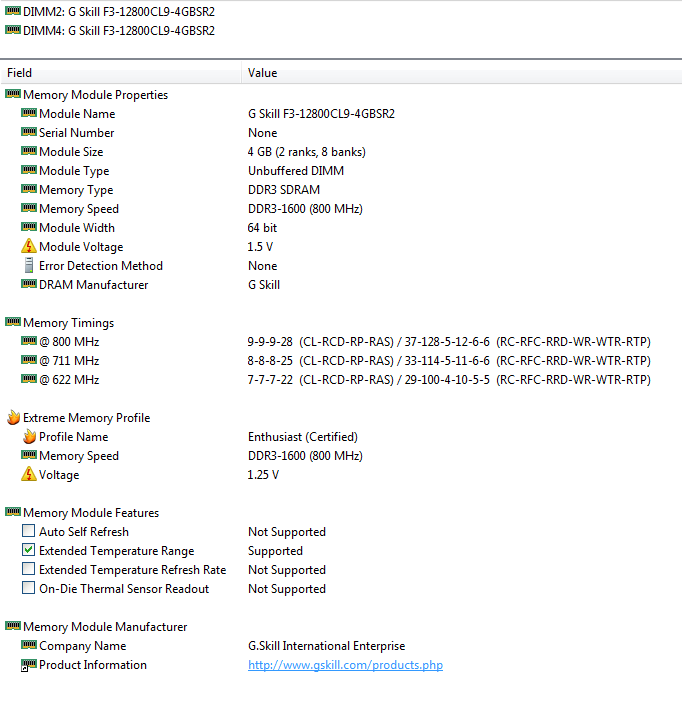Toggle the On-Die Thermal Sensor Readout checkbox
682x720 pixels.
coord(28,588)
